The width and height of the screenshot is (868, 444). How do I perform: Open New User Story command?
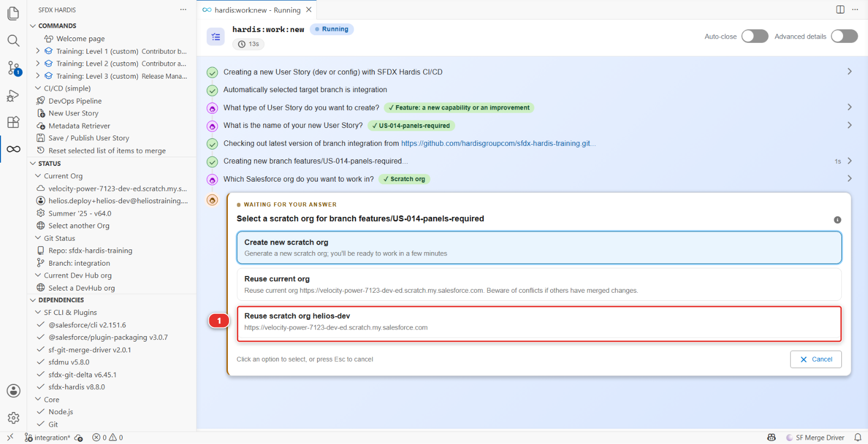pos(73,113)
